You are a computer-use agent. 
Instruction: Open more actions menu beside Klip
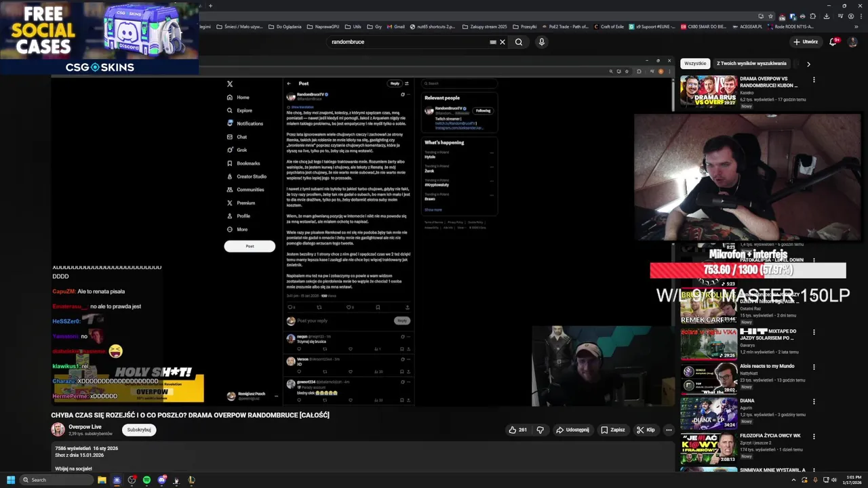[x=669, y=430]
